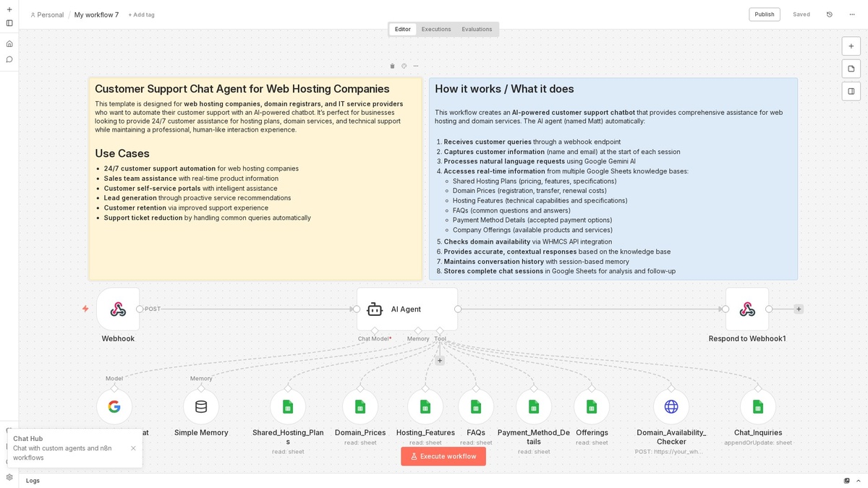Click the 'POST' label on Webhook output
868x488 pixels.
153,309
